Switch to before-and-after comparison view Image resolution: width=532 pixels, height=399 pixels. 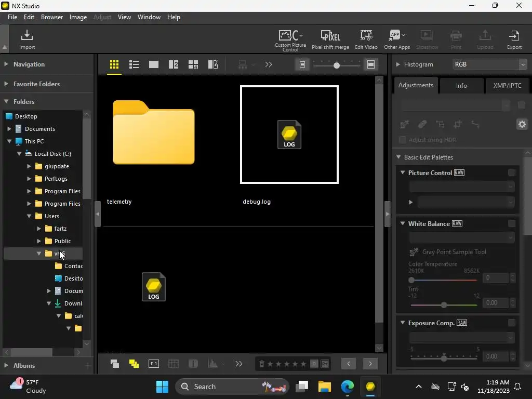click(x=212, y=64)
